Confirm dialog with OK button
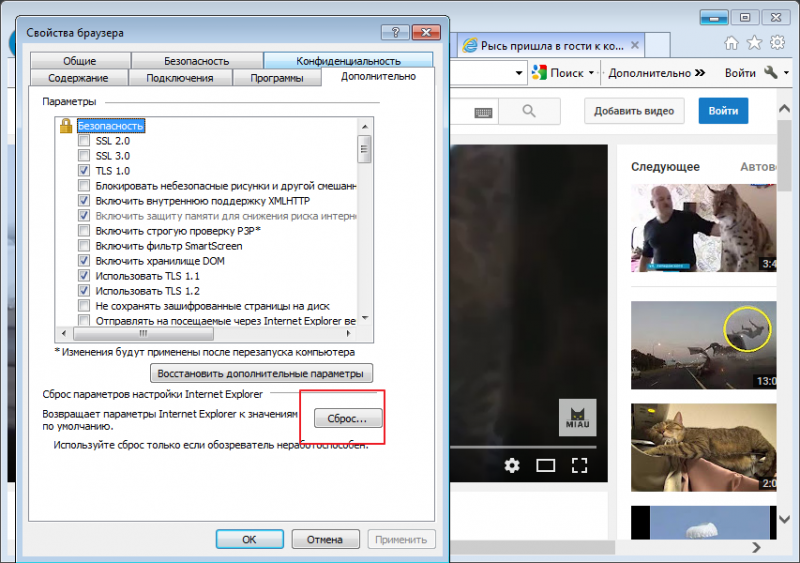 point(249,539)
